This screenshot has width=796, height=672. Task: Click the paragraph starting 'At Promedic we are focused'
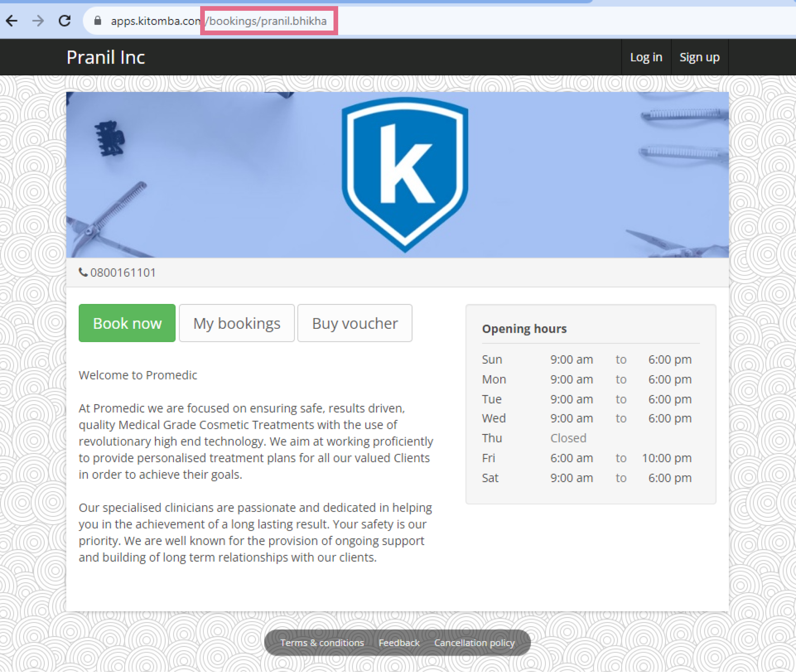[256, 441]
